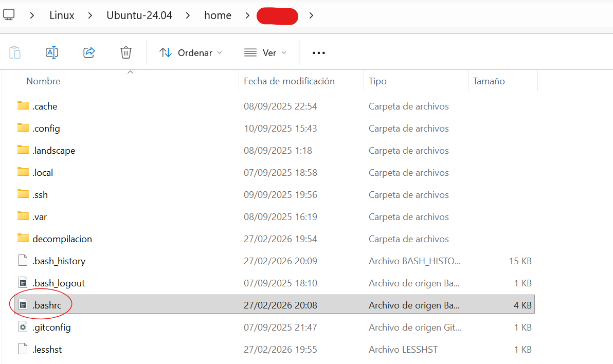613x364 pixels.
Task: Click the Delete trash icon
Action: click(126, 52)
